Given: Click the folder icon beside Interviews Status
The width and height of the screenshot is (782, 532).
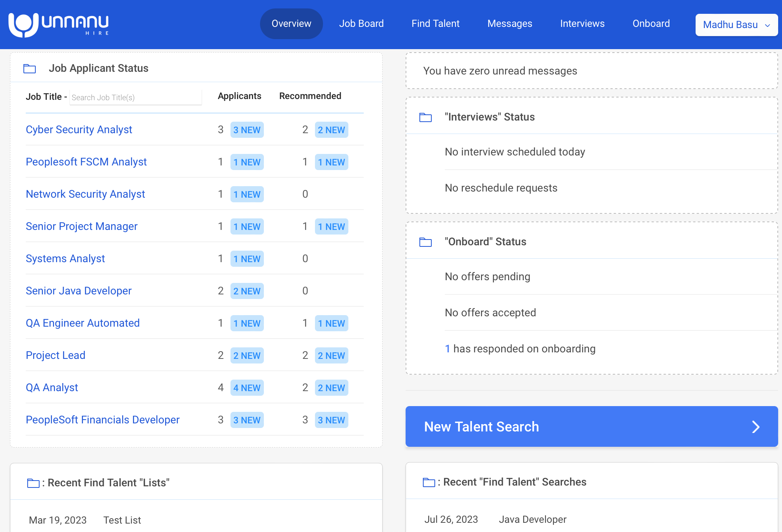Looking at the screenshot, I should coord(426,117).
